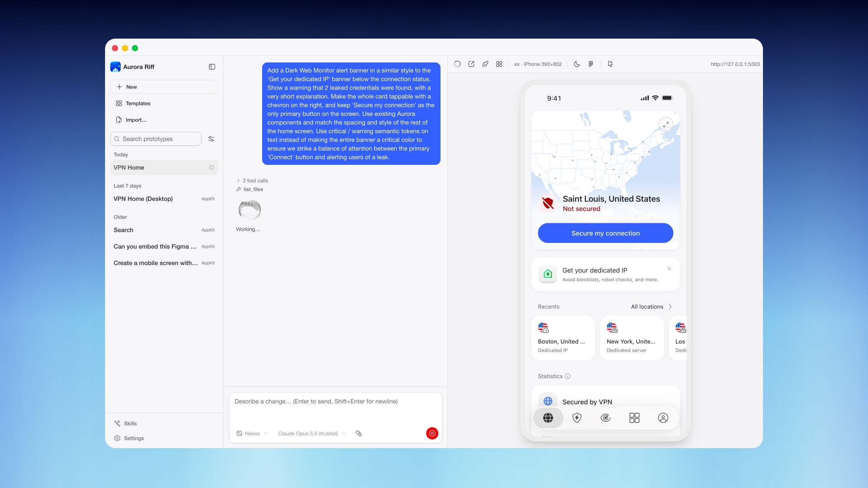
Task: Click the attachment link icon
Action: coord(358,433)
